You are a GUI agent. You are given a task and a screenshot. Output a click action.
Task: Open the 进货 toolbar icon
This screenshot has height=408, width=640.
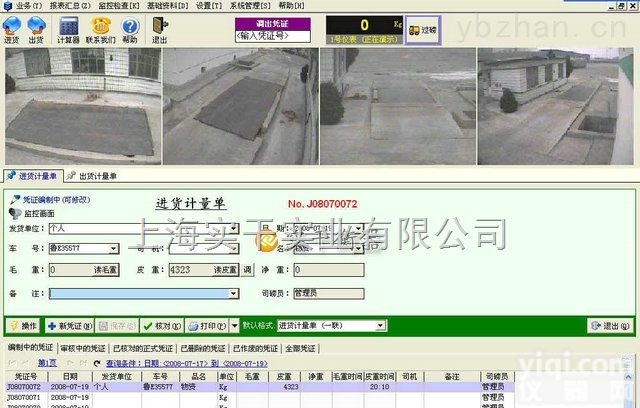[x=11, y=29]
